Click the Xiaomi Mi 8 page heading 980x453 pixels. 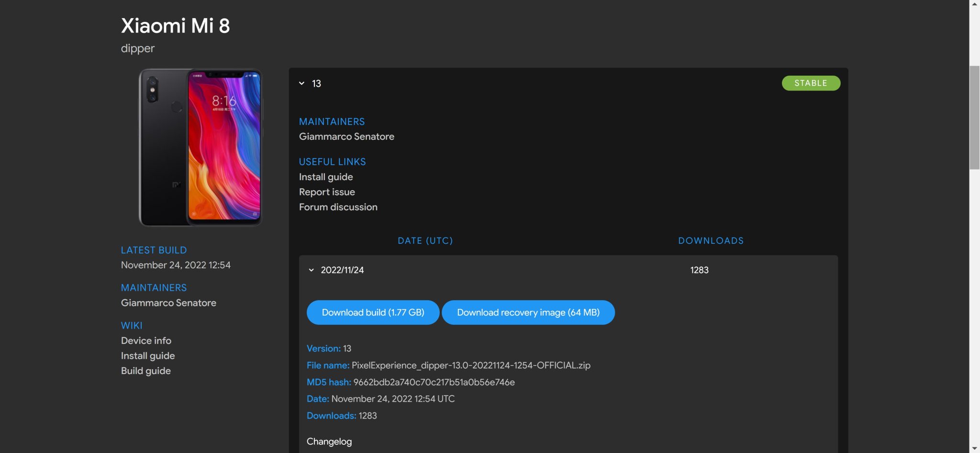(175, 25)
